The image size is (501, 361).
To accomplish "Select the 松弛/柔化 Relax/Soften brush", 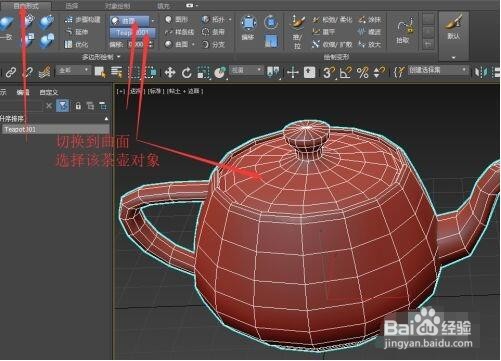I will pos(332,20).
